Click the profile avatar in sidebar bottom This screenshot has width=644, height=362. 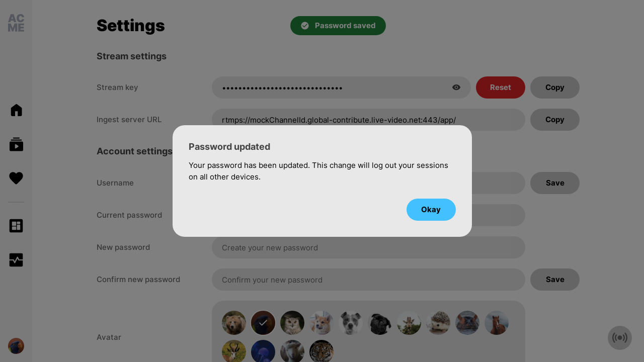pos(16,346)
